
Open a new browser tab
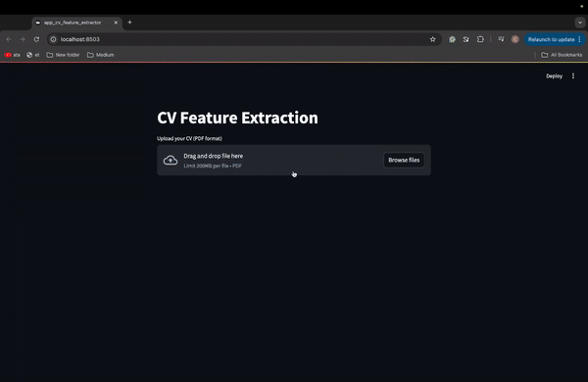[129, 23]
